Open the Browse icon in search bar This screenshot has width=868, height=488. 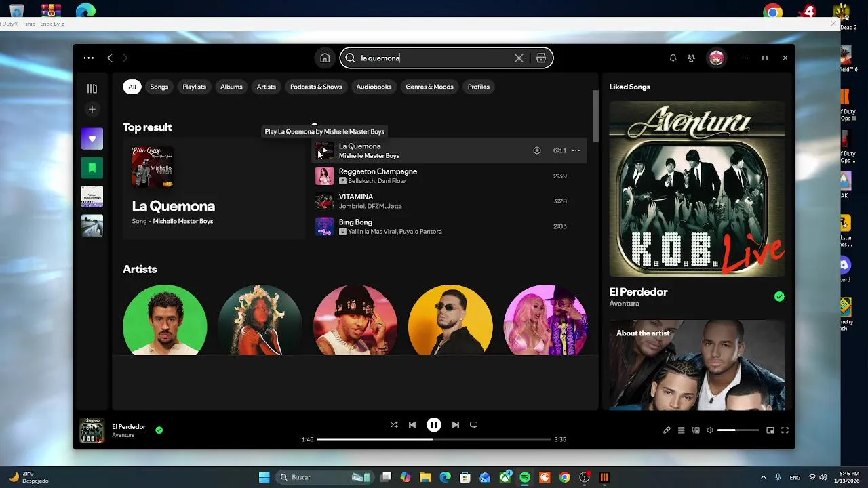(x=541, y=58)
